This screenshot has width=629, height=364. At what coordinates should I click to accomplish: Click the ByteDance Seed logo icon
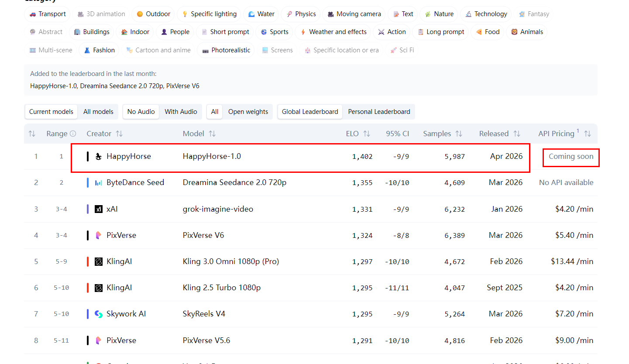tap(99, 183)
